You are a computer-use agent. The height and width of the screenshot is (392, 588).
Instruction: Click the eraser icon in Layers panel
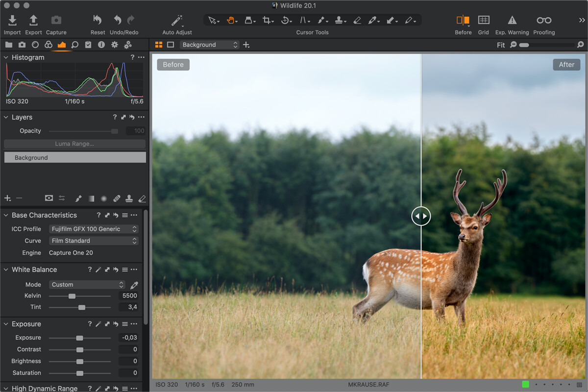(x=142, y=198)
